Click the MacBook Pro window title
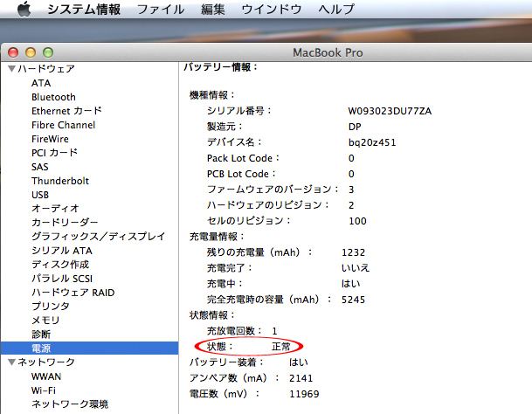 [328, 53]
